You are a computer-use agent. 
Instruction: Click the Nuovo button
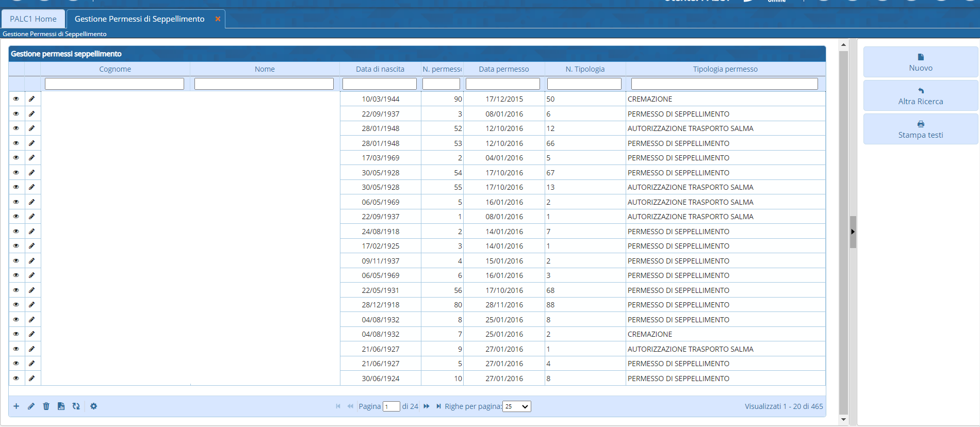tap(920, 62)
